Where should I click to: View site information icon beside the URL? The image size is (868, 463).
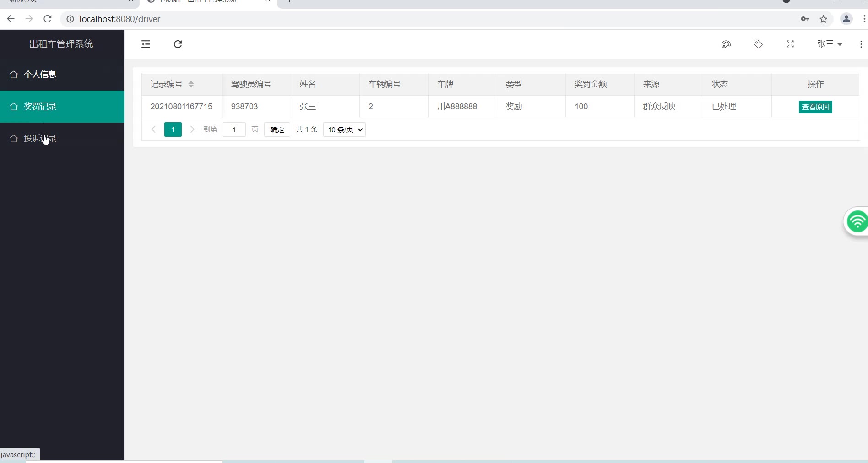(70, 19)
